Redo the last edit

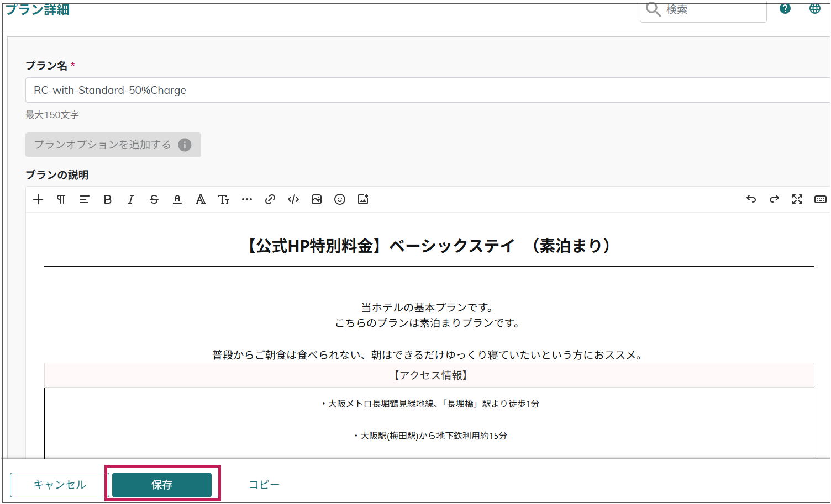coord(774,199)
